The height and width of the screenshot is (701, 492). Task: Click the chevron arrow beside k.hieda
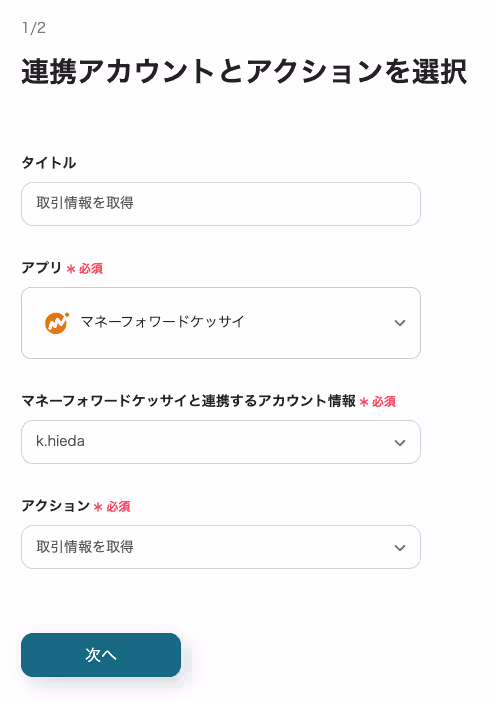tap(399, 443)
